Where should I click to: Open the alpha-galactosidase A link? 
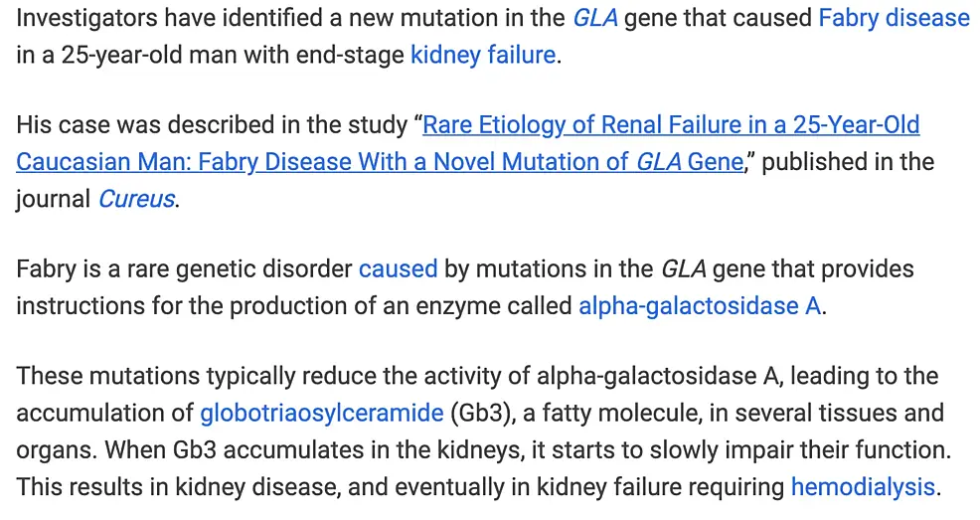(700, 305)
